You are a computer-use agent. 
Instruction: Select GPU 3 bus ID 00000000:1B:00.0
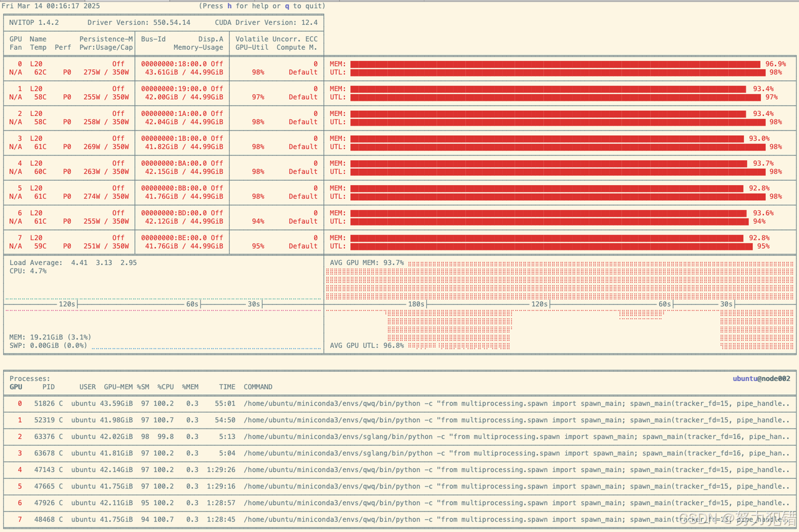(x=174, y=138)
